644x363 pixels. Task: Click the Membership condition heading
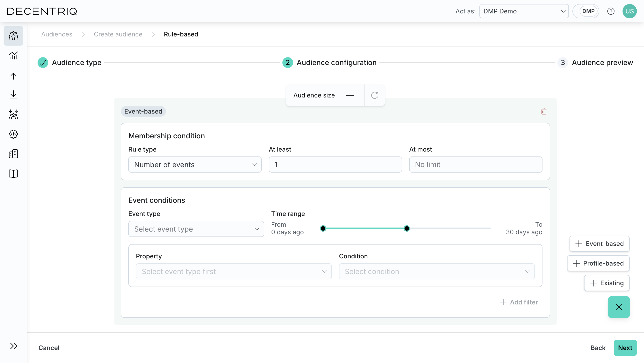[167, 136]
